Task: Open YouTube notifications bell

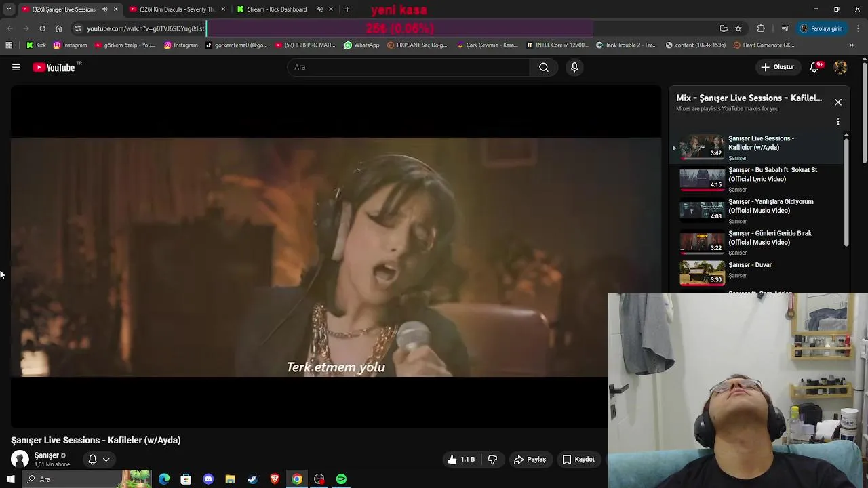Action: click(815, 67)
